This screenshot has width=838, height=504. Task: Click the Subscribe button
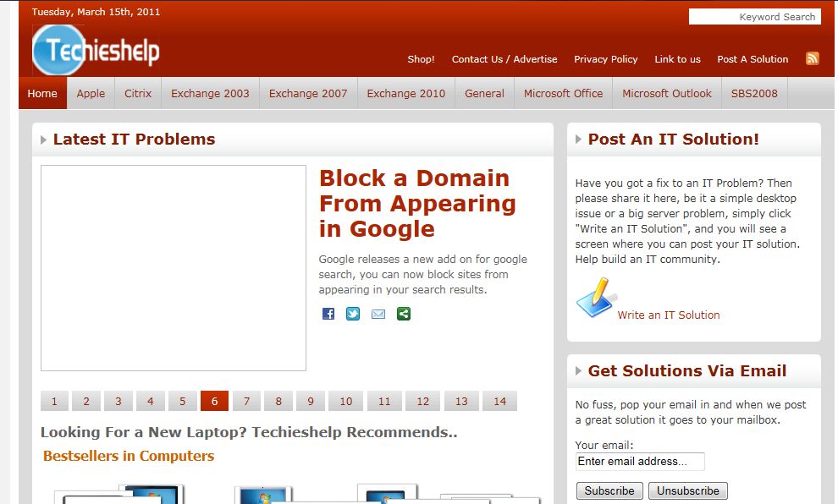point(609,490)
